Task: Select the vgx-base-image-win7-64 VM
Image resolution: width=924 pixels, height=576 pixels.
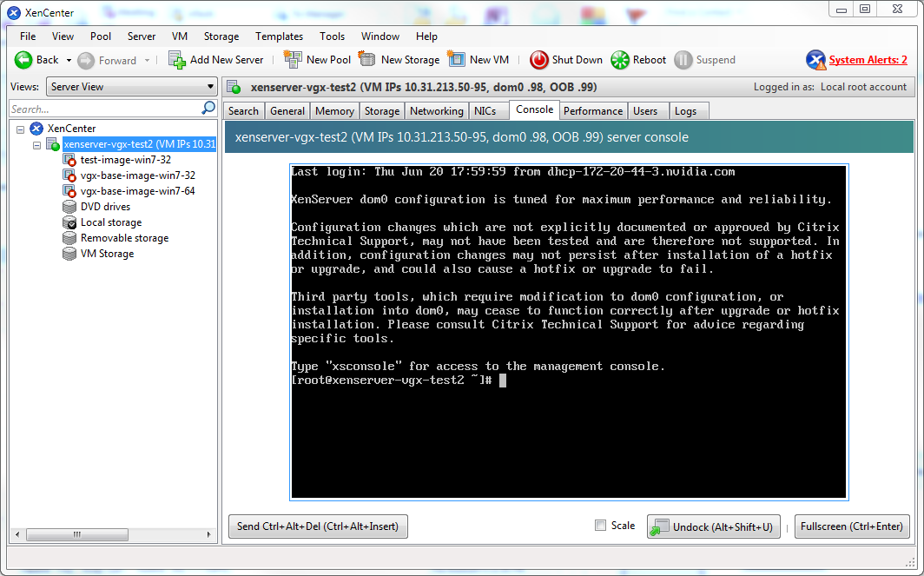Action: [138, 190]
